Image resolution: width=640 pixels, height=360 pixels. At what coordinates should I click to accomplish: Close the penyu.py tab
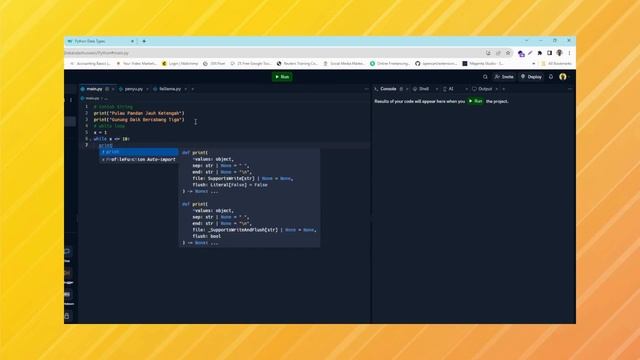click(147, 89)
